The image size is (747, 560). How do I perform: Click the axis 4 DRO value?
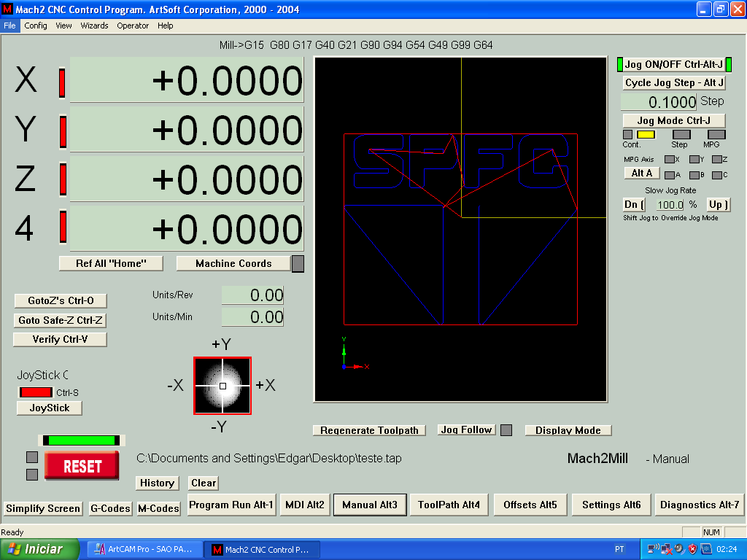click(187, 228)
